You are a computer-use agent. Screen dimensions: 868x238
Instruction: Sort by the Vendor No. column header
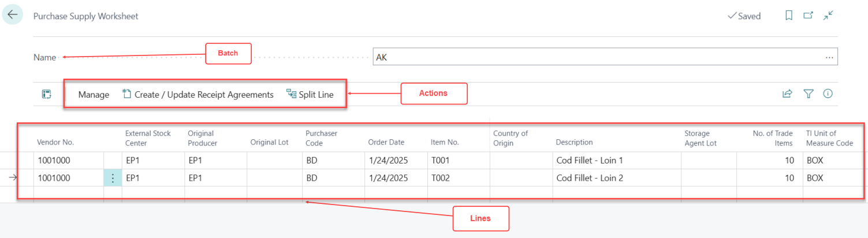(x=55, y=143)
